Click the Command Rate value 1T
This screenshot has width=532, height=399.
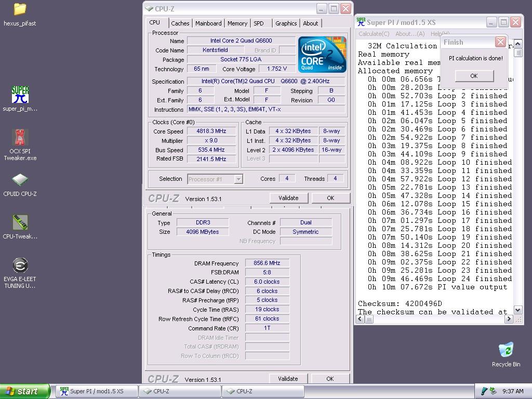[267, 328]
